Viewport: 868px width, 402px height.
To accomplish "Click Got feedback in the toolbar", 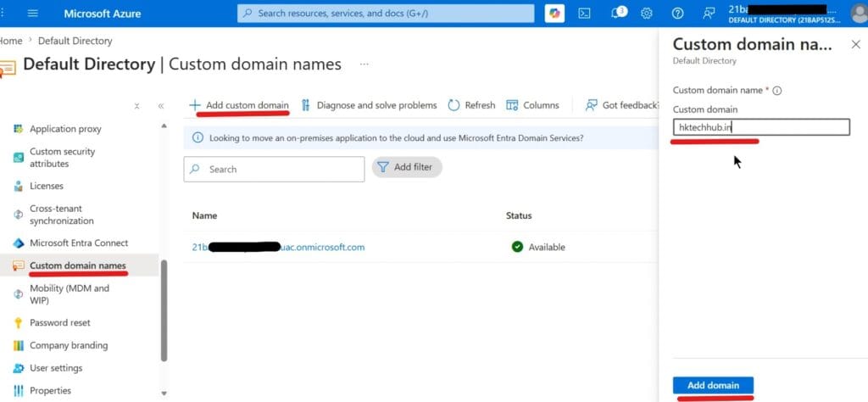I will [x=622, y=105].
